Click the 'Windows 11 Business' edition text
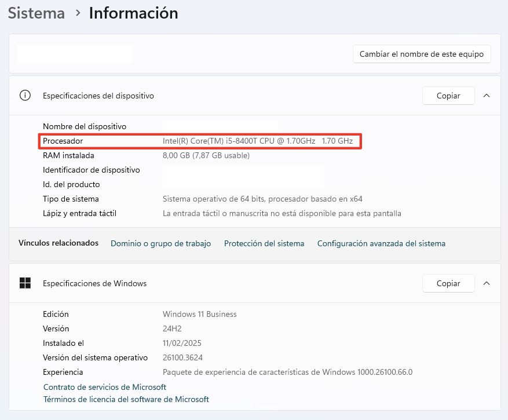The width and height of the screenshot is (508, 420). click(199, 314)
